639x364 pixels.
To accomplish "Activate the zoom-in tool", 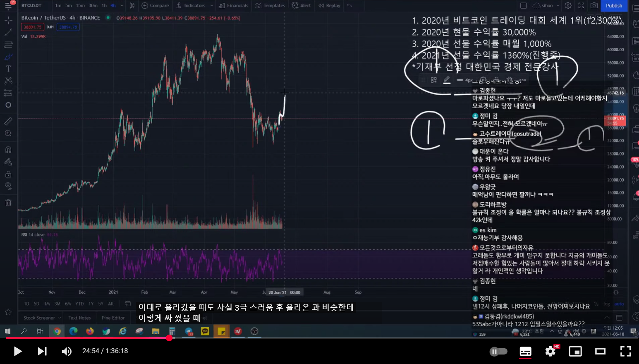I will [x=8, y=133].
